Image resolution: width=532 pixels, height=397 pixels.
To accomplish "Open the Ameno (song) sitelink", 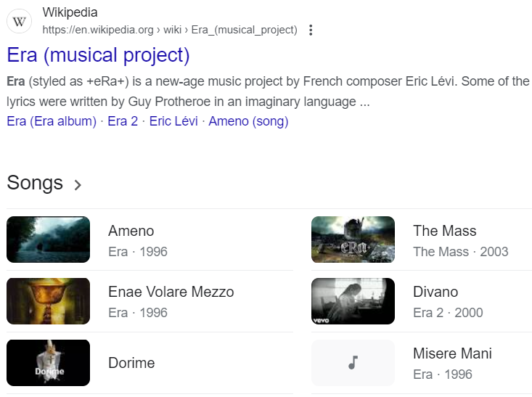I will (x=248, y=121).
